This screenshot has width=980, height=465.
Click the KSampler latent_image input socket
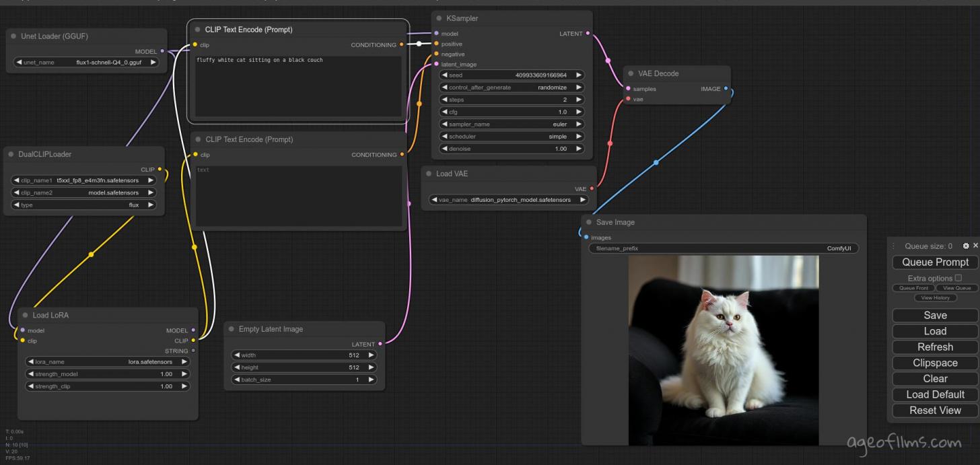pyautogui.click(x=436, y=64)
